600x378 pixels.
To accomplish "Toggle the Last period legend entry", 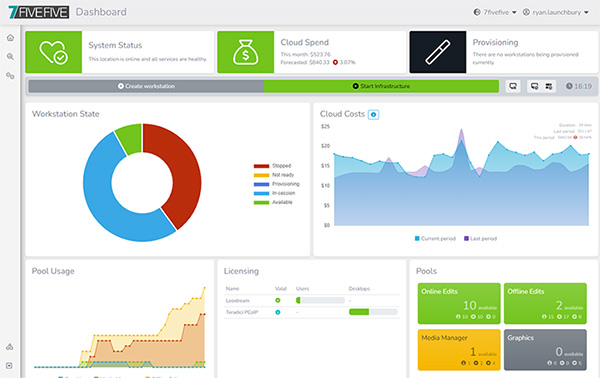I will [x=480, y=238].
